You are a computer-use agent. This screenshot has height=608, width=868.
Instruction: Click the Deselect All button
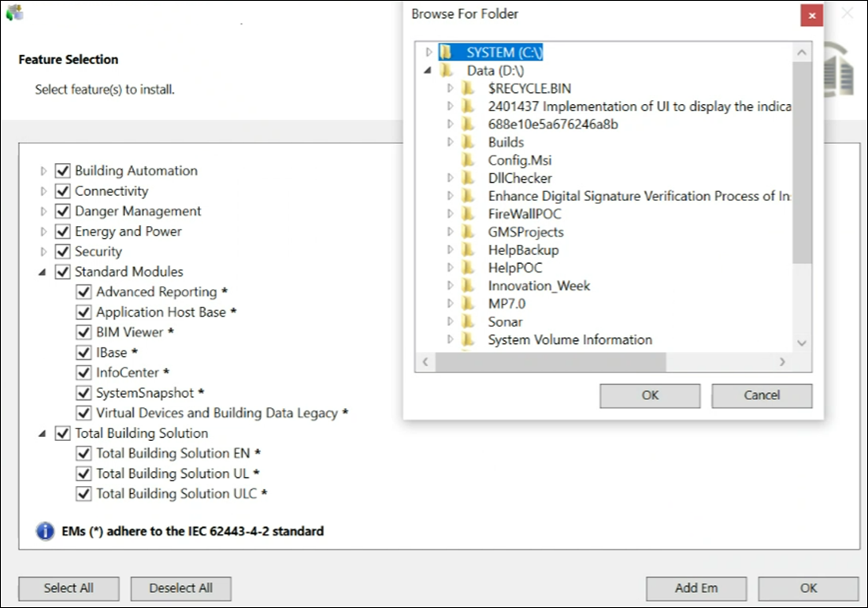pos(180,588)
